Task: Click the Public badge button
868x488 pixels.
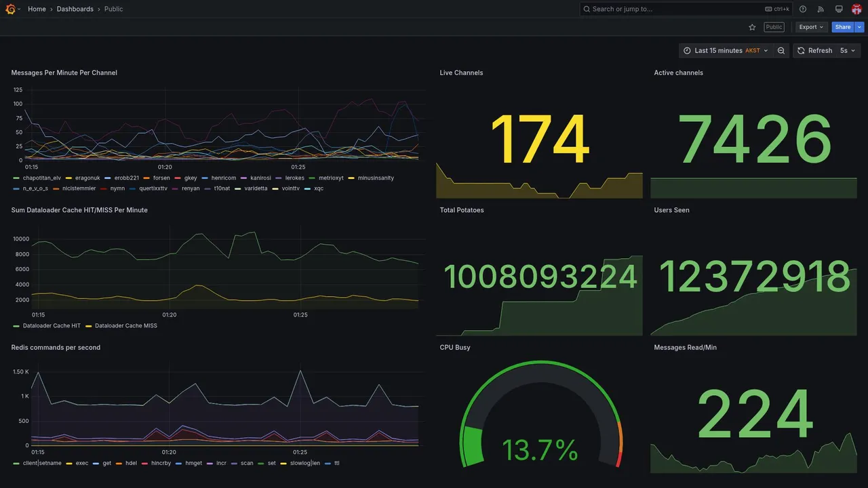Action: 774,27
